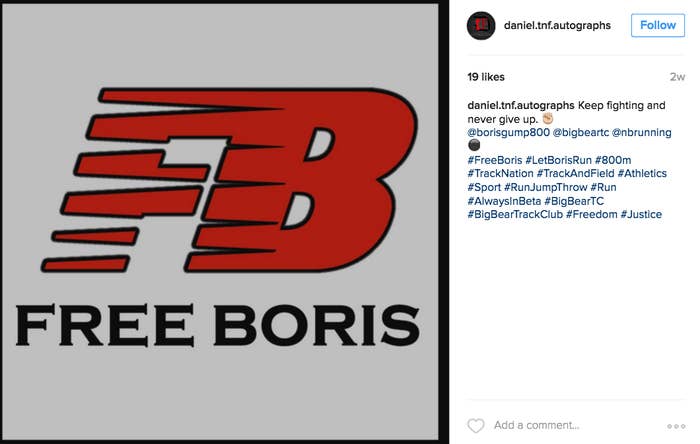Click in the Add a comment field
Screen dimensions: 700x444
click(x=576, y=425)
